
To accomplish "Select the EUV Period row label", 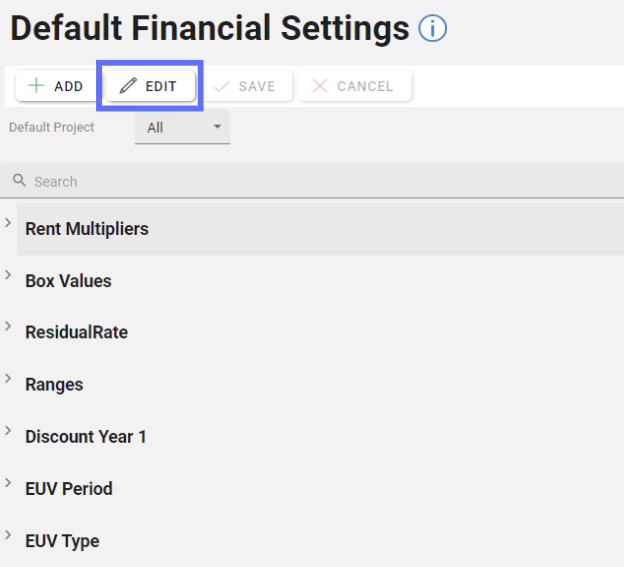I will 69,489.
